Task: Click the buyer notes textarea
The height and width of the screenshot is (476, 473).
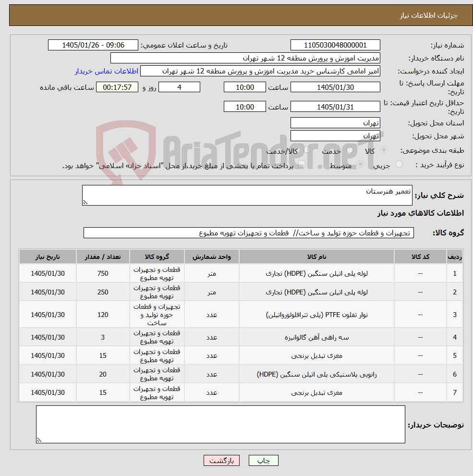Action: (x=220, y=425)
